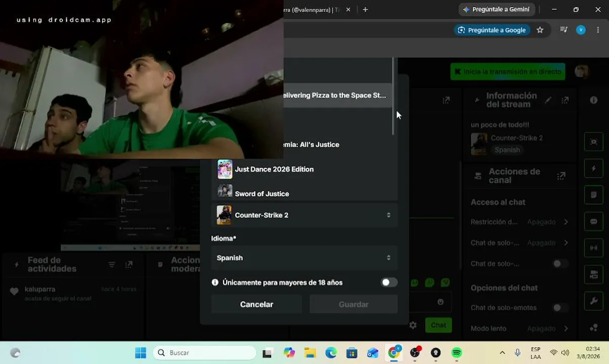The width and height of the screenshot is (609, 364).
Task: Toggle the note document sidebar icon
Action: pyautogui.click(x=594, y=195)
